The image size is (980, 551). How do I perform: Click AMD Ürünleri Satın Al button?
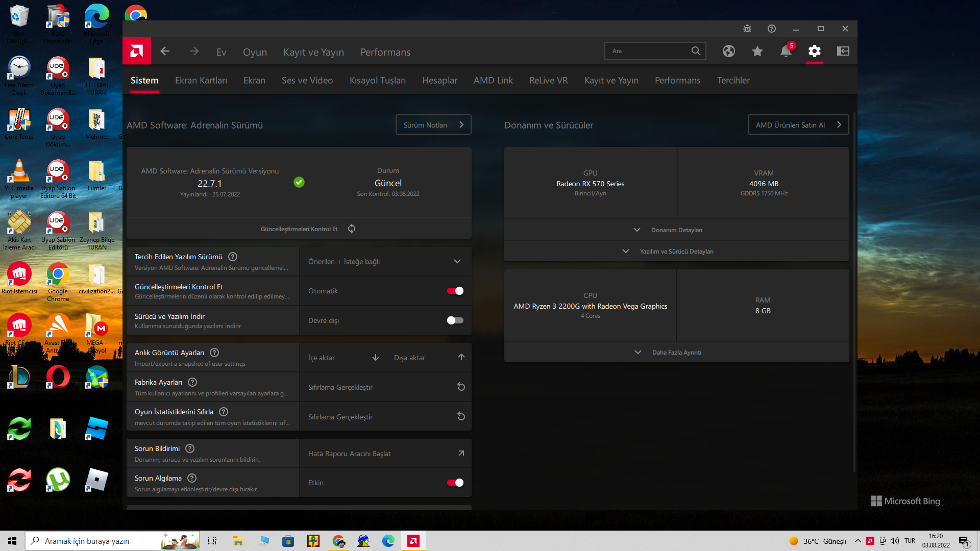coord(798,125)
